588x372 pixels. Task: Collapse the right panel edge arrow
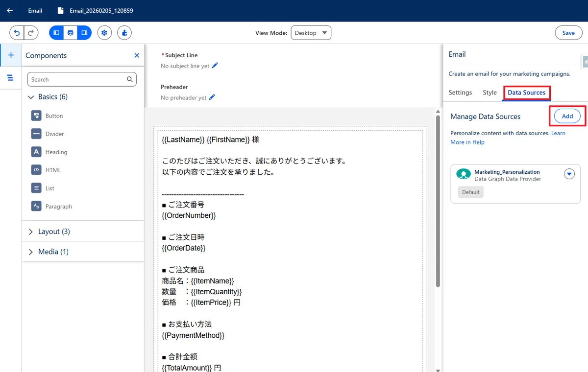tap(585, 62)
